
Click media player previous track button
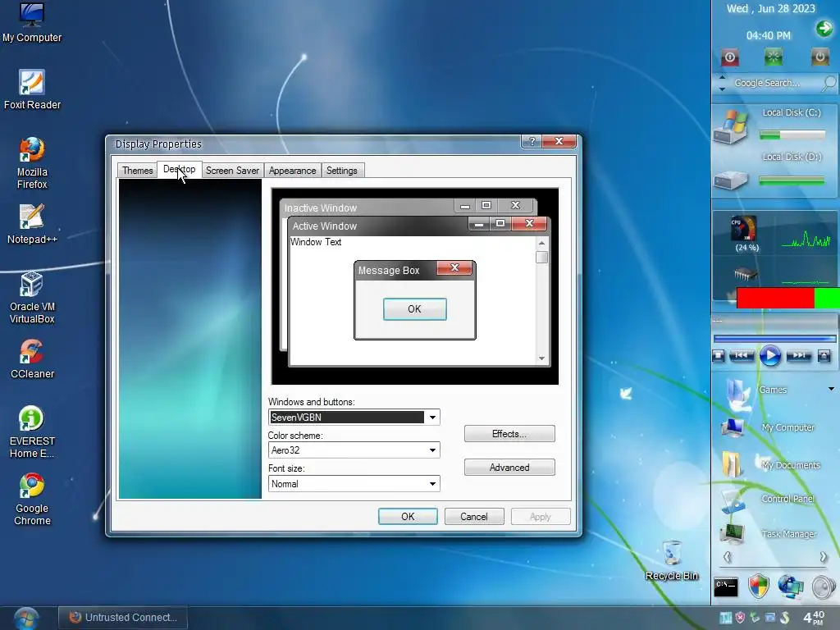pos(742,355)
